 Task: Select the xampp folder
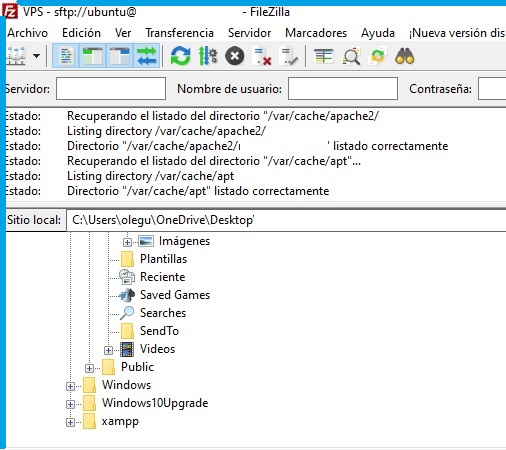120,422
